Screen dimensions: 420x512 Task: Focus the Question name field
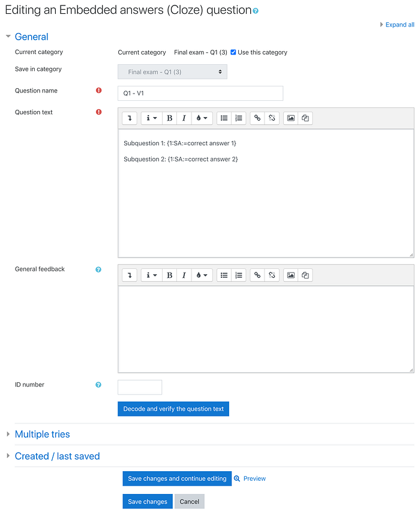[x=200, y=94]
